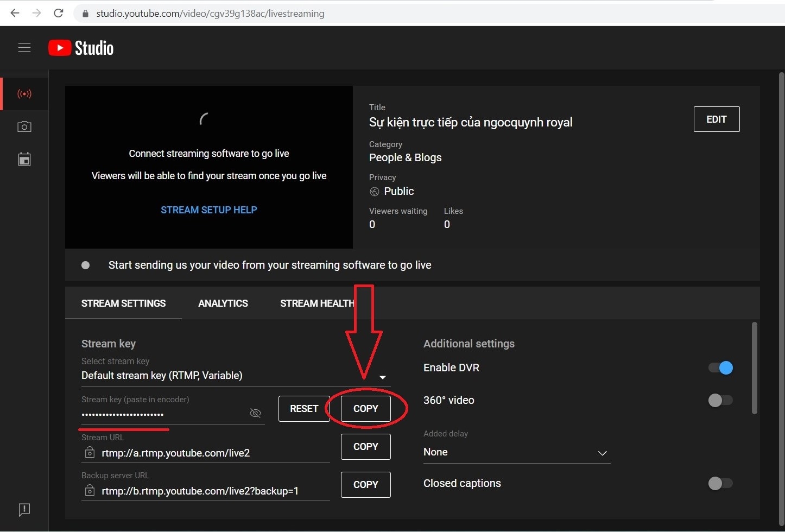
Task: Open the Manage calendar icon in sidebar
Action: pyautogui.click(x=24, y=160)
